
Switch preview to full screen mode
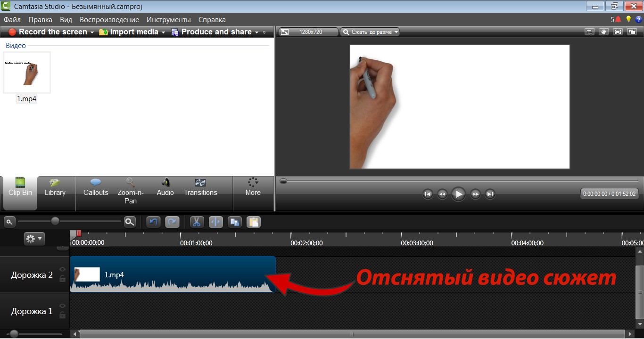coord(618,32)
